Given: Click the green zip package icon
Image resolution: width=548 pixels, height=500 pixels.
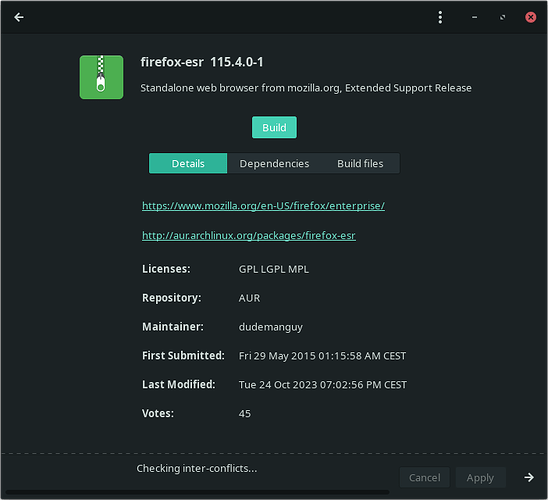Looking at the screenshot, I should 101,77.
